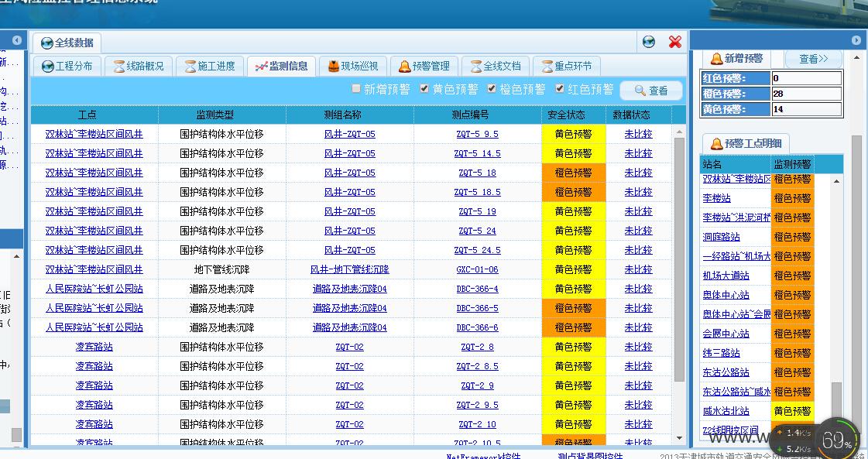Open 洞庭路站 in station list

coord(722,237)
